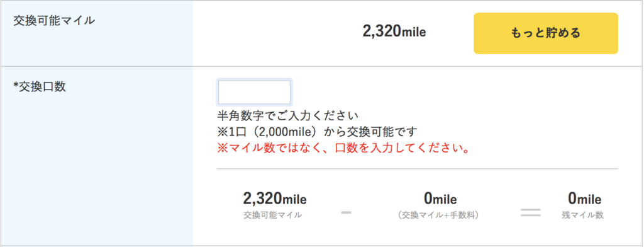Click the もっと貯める yellow button
Screen dimensions: 644x247
[x=546, y=33]
